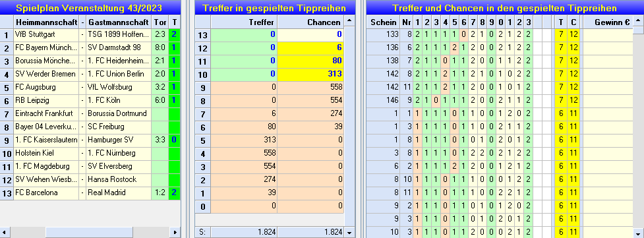Click the Treffer column header

[x=244, y=22]
